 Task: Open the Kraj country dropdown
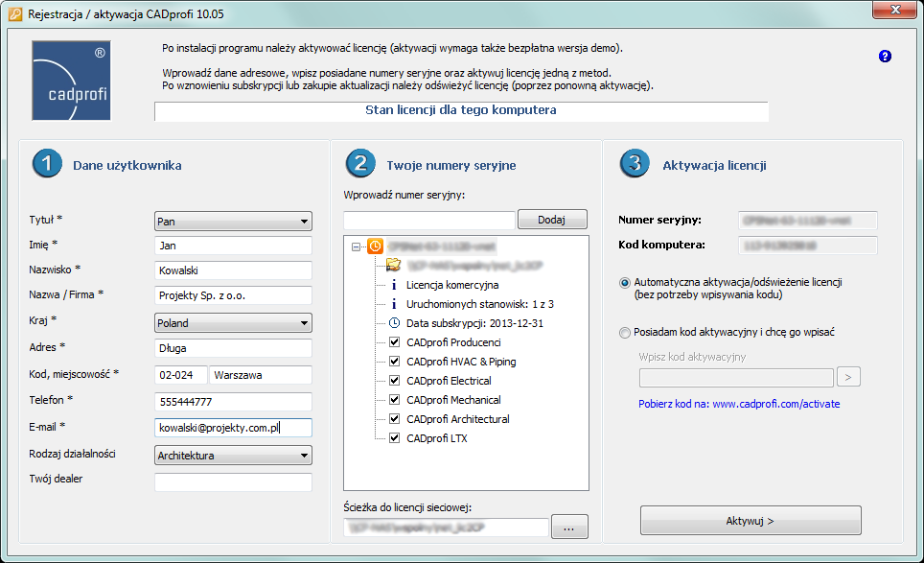(x=233, y=323)
